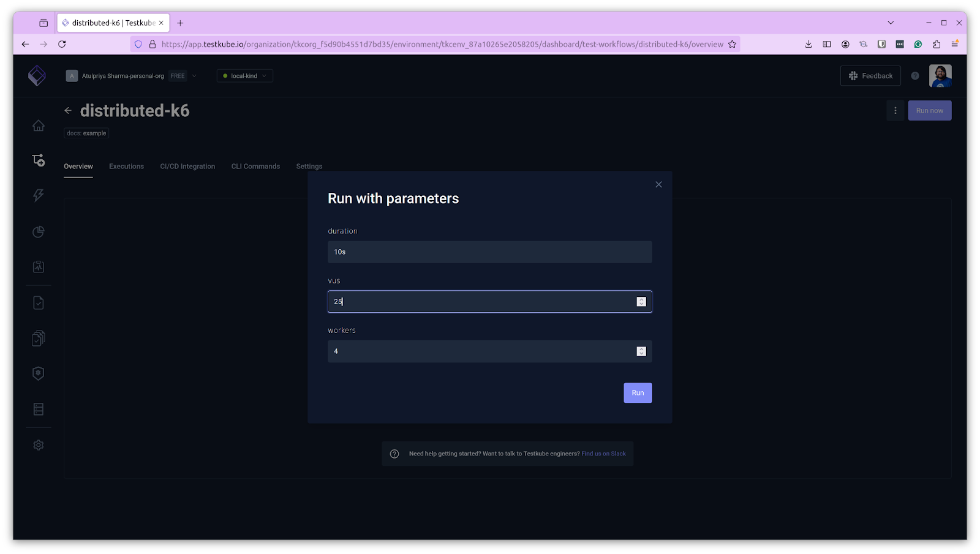Close the Run with parameters dialog
980x554 pixels.
[658, 184]
